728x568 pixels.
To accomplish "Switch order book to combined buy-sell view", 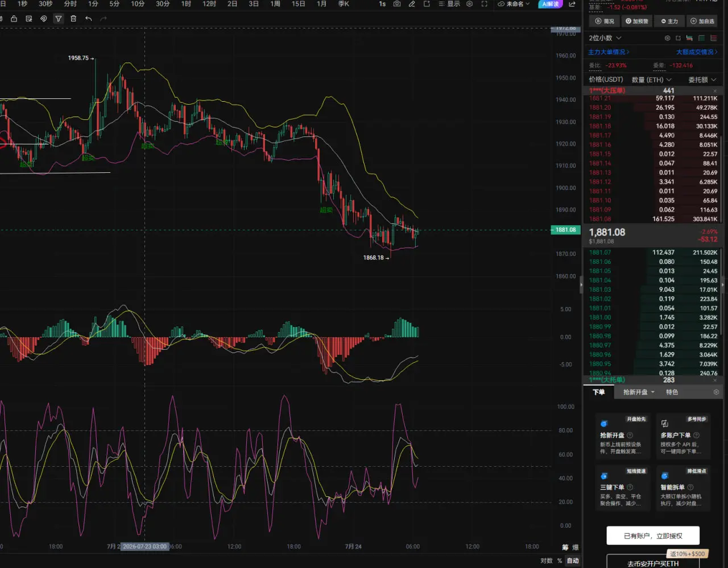I will tap(689, 38).
